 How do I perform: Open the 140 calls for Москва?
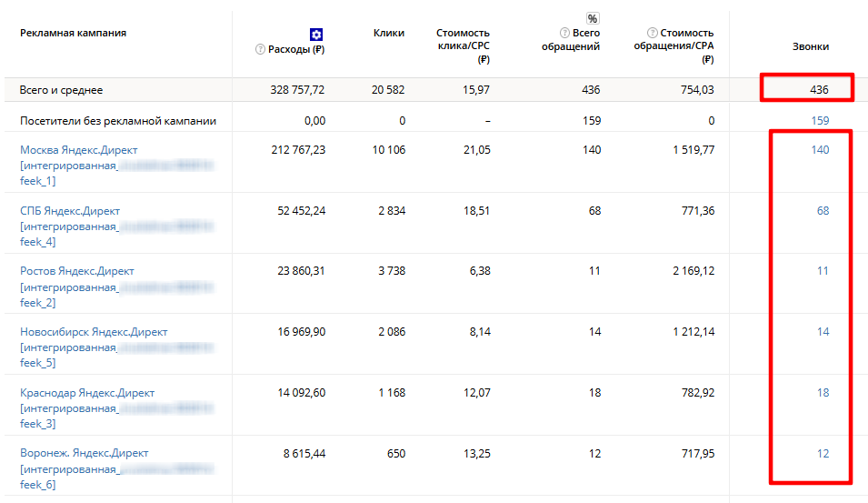point(820,150)
